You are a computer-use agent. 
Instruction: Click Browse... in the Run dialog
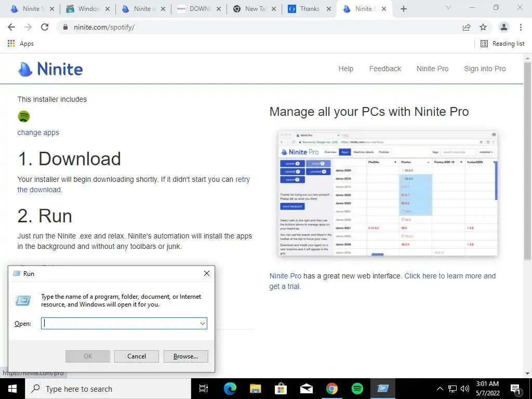point(185,356)
